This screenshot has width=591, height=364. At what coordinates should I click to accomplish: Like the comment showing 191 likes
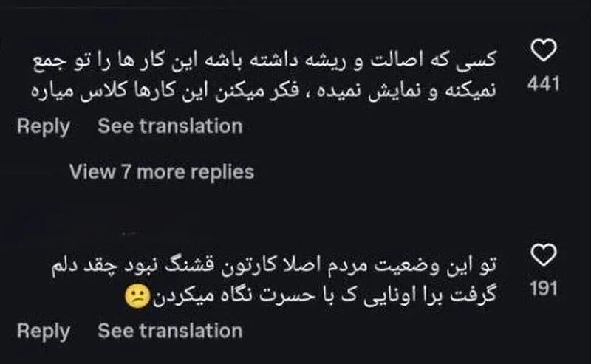point(544,256)
